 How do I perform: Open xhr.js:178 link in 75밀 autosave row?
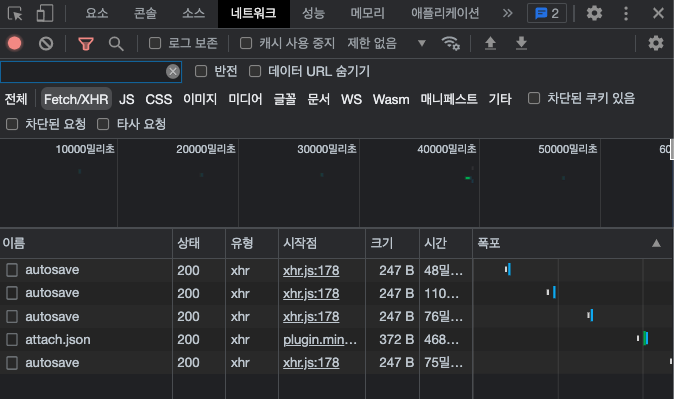[x=311, y=362]
